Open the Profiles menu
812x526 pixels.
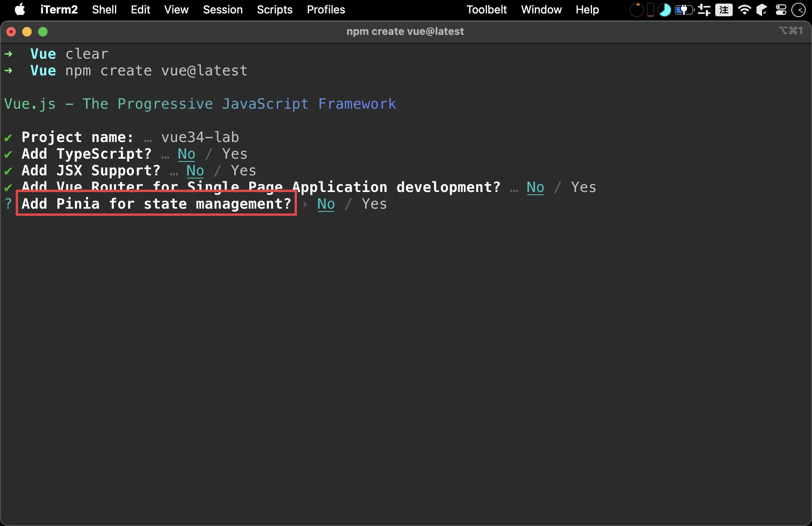326,10
